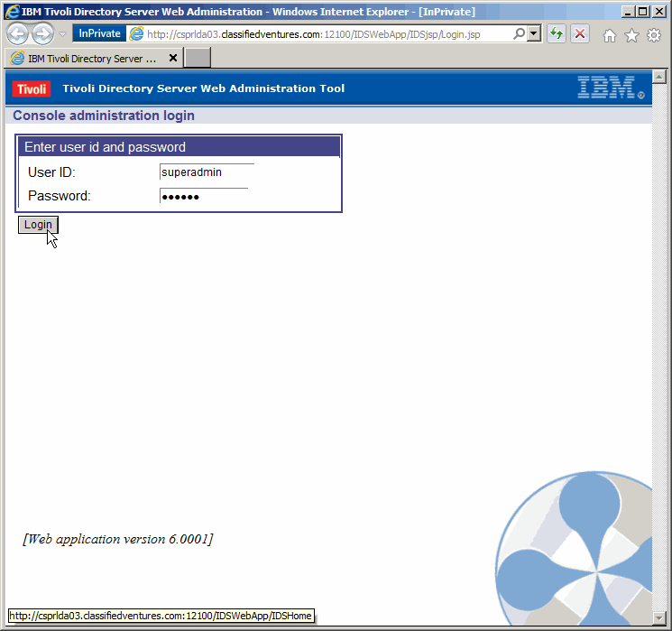Click the browser Back arrow button
The width and height of the screenshot is (672, 631).
(x=17, y=34)
